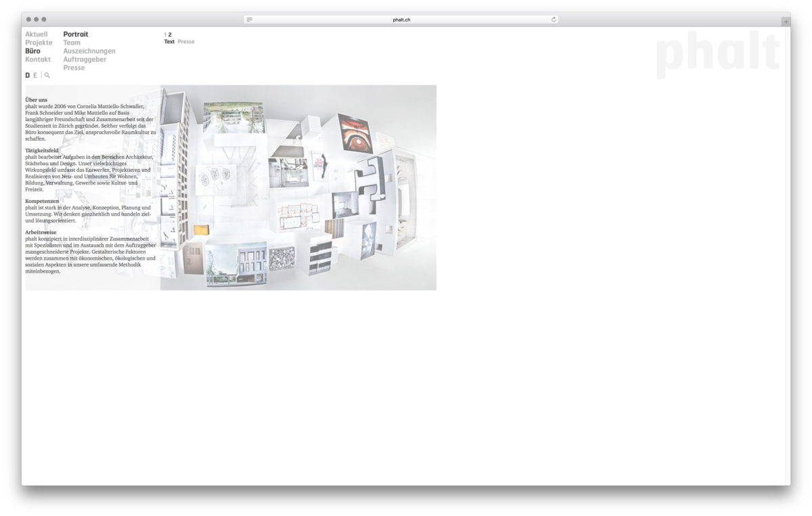The image size is (812, 516).
Task: Open Auszeichnungen submenu page
Action: (x=89, y=51)
